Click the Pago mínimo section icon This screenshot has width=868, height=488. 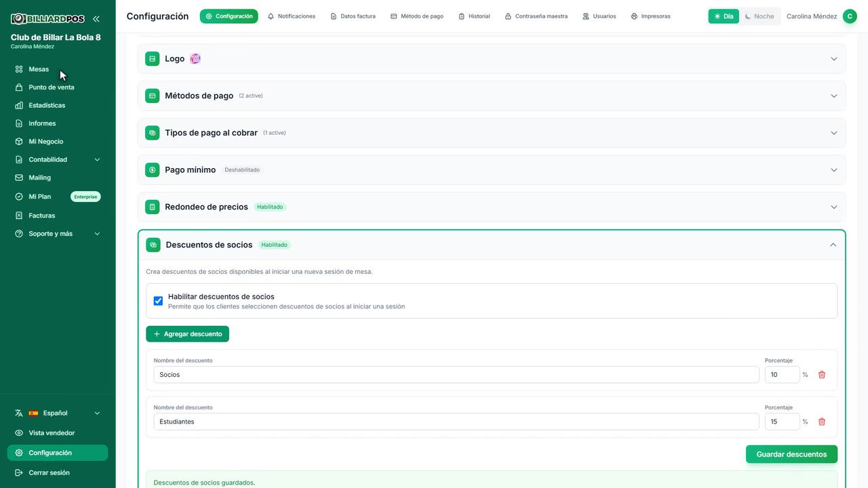pos(153,169)
